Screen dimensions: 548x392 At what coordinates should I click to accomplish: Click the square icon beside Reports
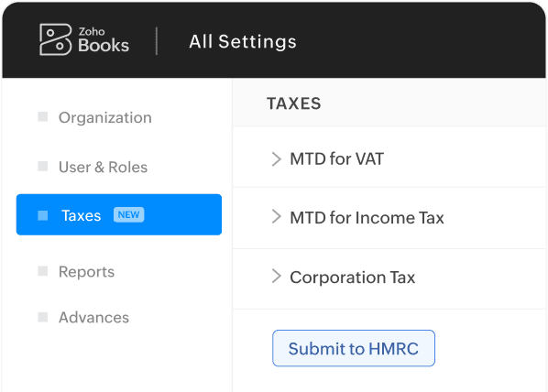coord(43,271)
